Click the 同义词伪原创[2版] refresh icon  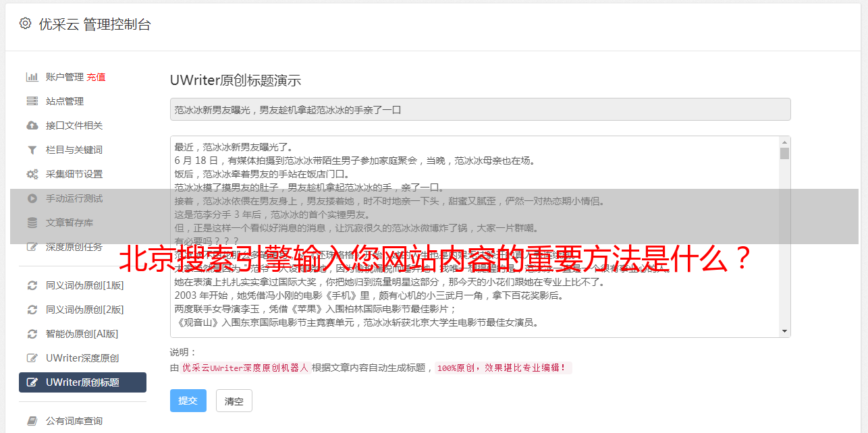point(32,310)
